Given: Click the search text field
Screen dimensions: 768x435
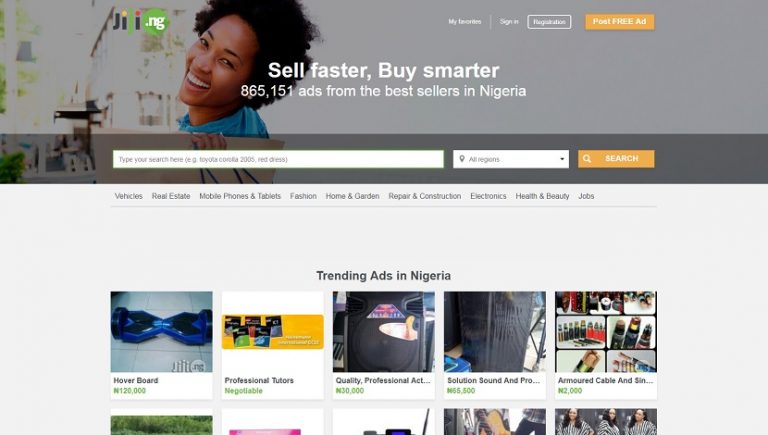Looking at the screenshot, I should [278, 159].
